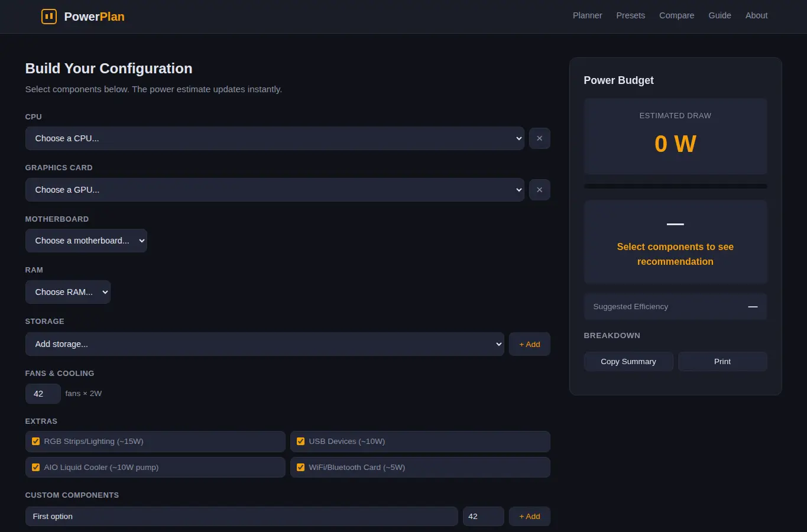Clear the CPU selection with X button

point(539,138)
